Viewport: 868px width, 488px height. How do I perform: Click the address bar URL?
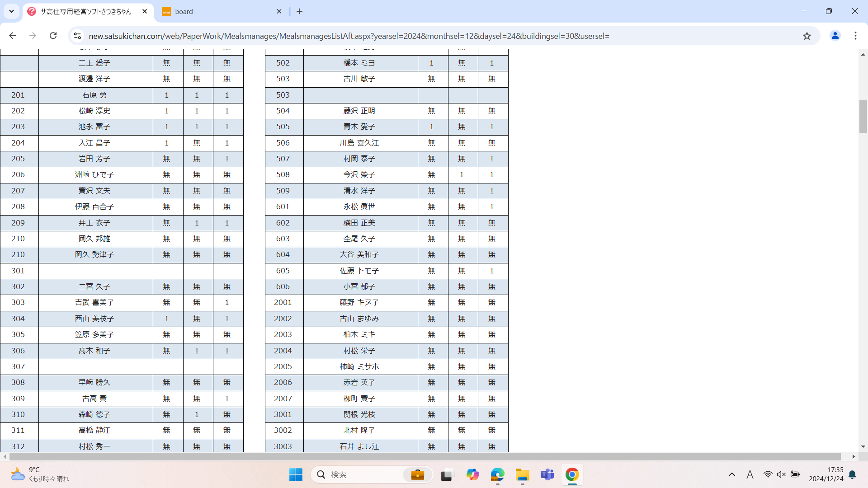click(x=348, y=36)
